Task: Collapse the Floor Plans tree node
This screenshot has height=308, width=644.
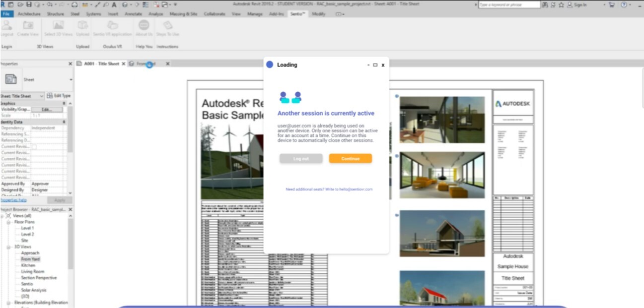Action: point(8,222)
